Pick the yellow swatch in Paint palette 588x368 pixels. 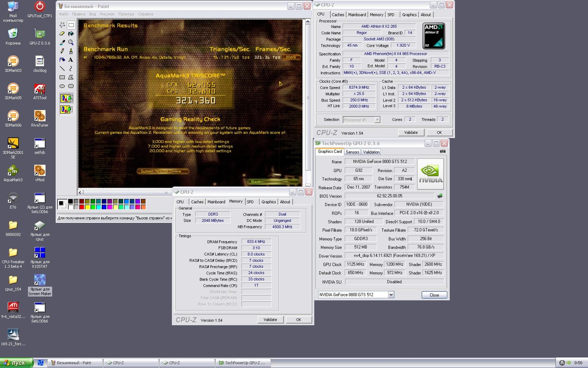coord(87,207)
